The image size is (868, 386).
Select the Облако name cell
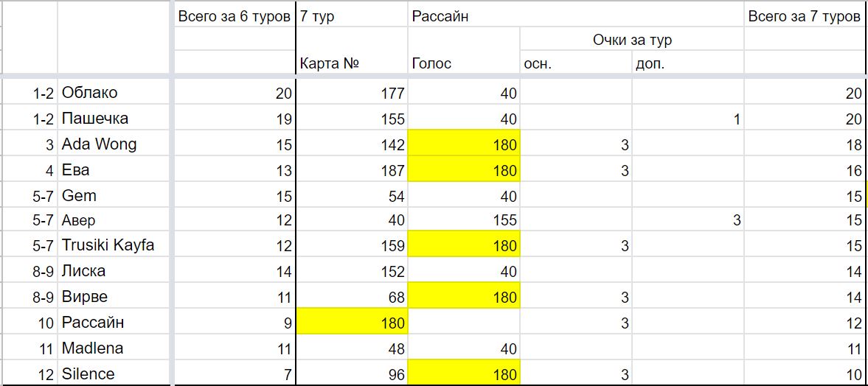(x=115, y=93)
